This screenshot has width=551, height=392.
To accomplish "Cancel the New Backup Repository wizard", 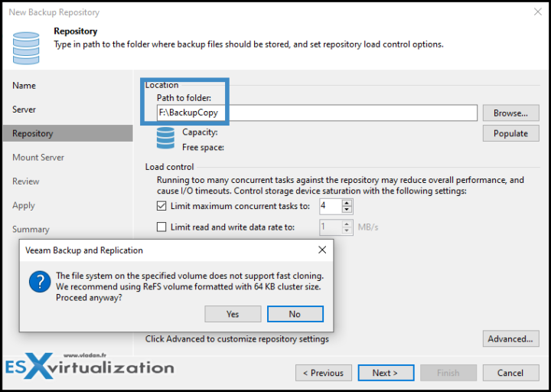I will [510, 373].
